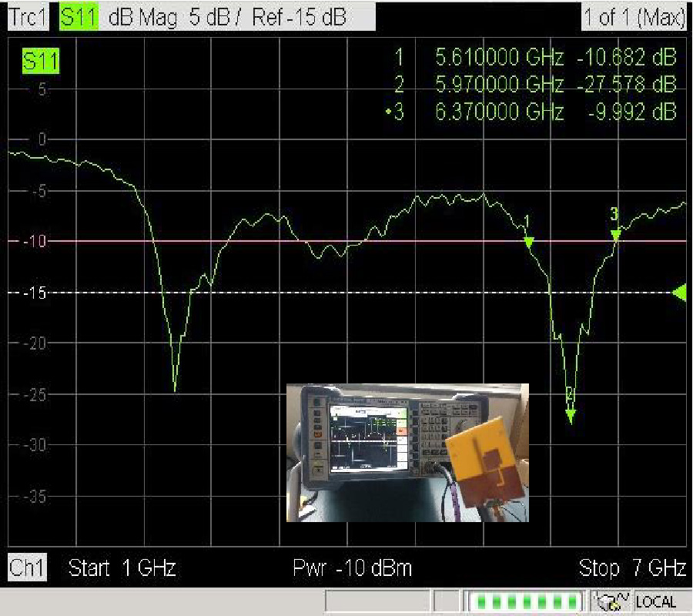Click marker 3 triangle near -10 dB

coord(615,236)
